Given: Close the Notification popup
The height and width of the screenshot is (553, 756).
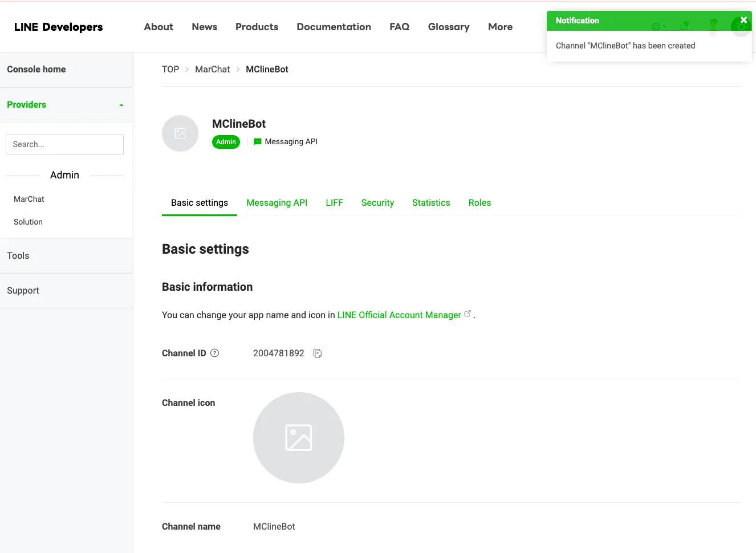Looking at the screenshot, I should [x=743, y=20].
